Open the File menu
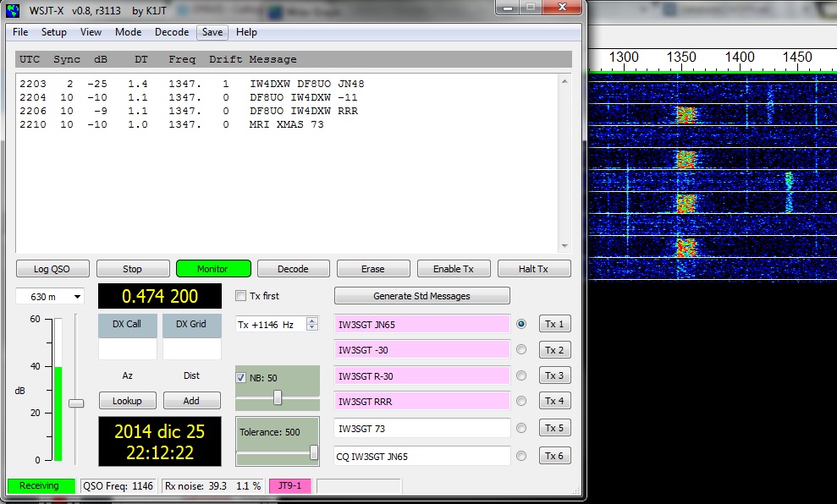The height and width of the screenshot is (504, 837). point(20,32)
